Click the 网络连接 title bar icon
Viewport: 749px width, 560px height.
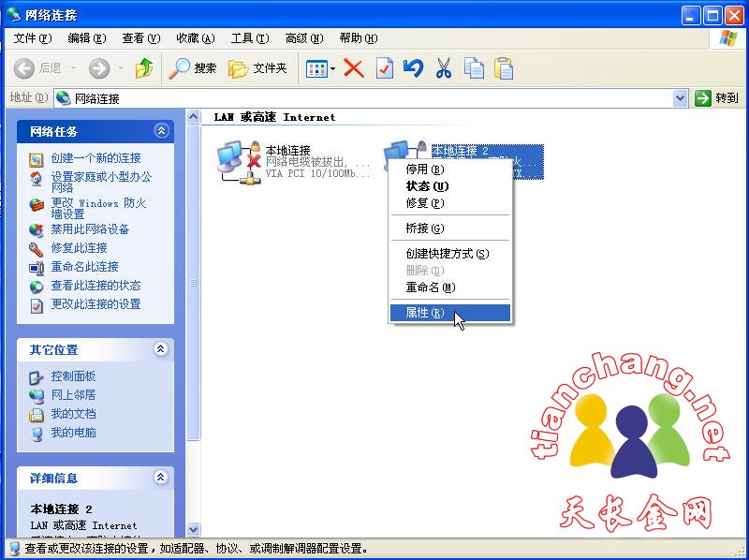(x=13, y=15)
